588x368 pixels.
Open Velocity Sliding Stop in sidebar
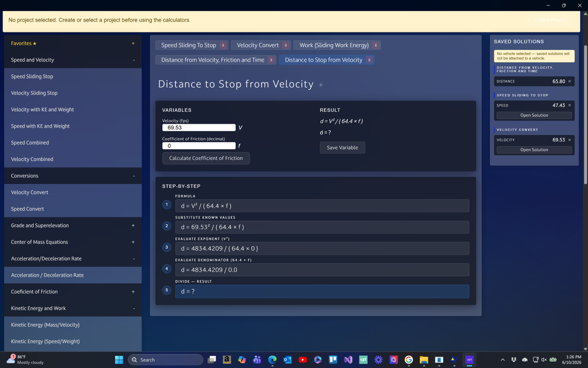73,93
